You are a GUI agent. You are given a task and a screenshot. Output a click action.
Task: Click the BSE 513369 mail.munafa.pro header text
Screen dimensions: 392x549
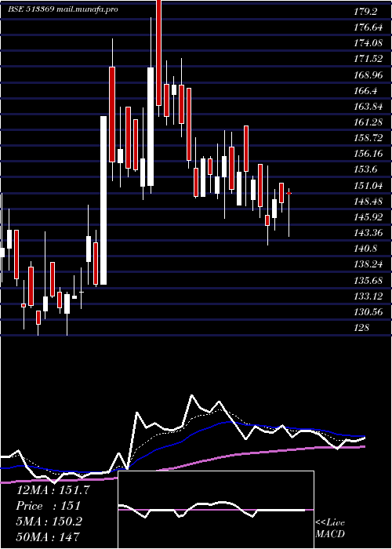[63, 9]
